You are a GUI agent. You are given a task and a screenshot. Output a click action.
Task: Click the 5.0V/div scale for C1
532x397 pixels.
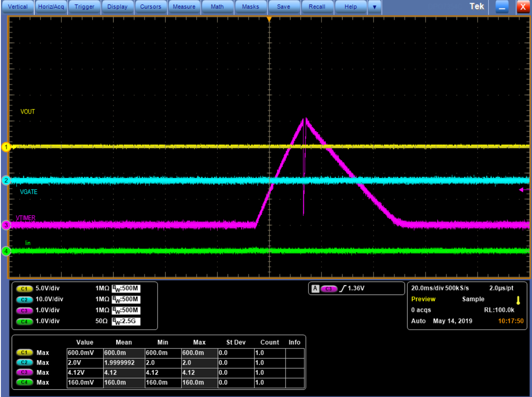tap(48, 288)
